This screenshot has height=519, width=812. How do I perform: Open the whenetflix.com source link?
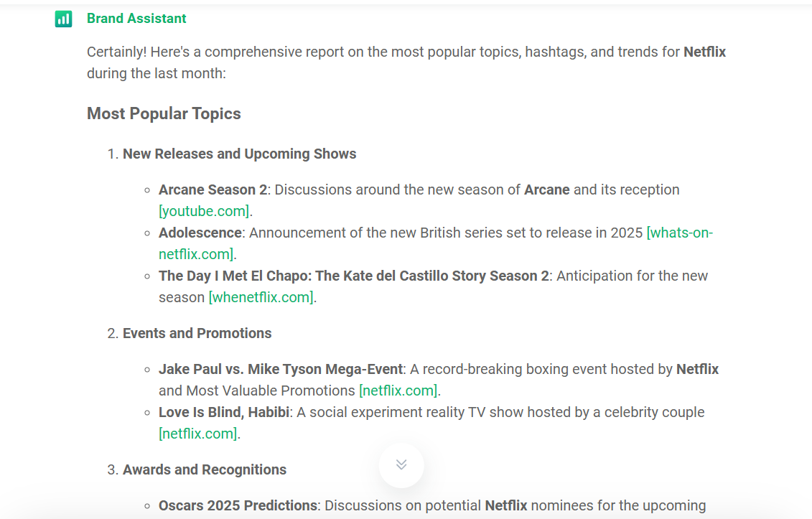(x=261, y=297)
